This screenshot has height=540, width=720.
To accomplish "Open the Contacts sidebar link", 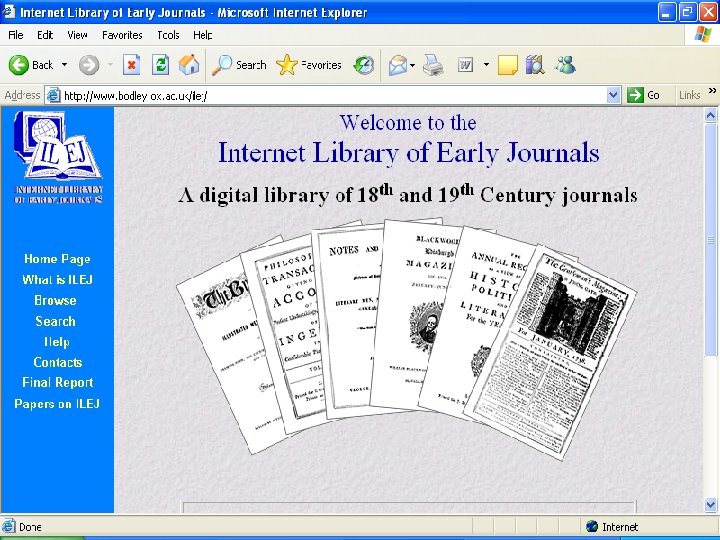I will click(x=57, y=362).
